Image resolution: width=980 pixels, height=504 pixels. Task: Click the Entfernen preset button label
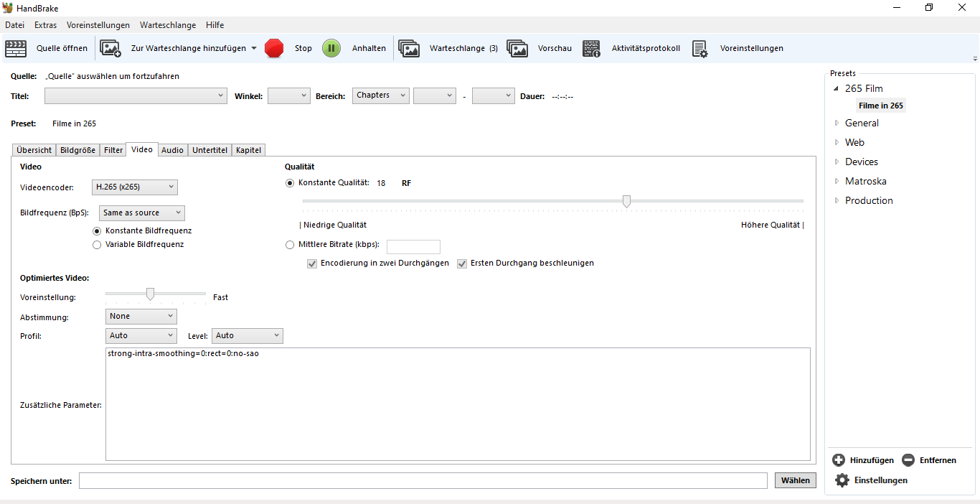click(938, 460)
